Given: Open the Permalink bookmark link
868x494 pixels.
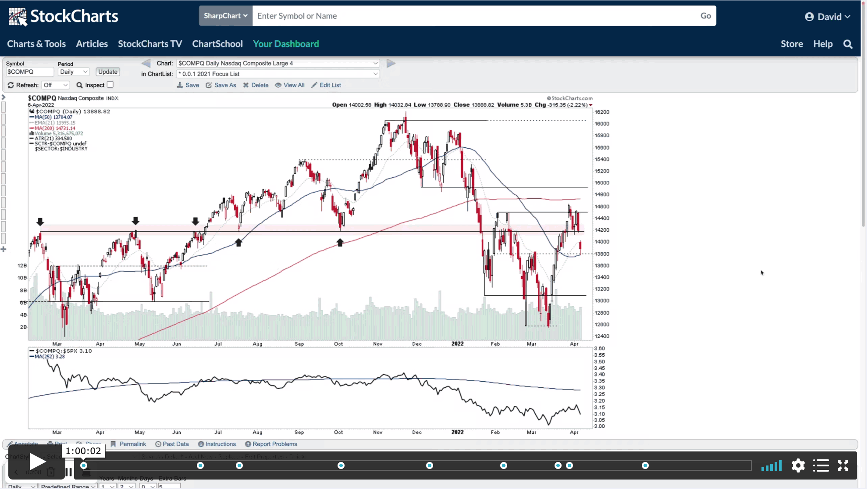Looking at the screenshot, I should point(128,444).
